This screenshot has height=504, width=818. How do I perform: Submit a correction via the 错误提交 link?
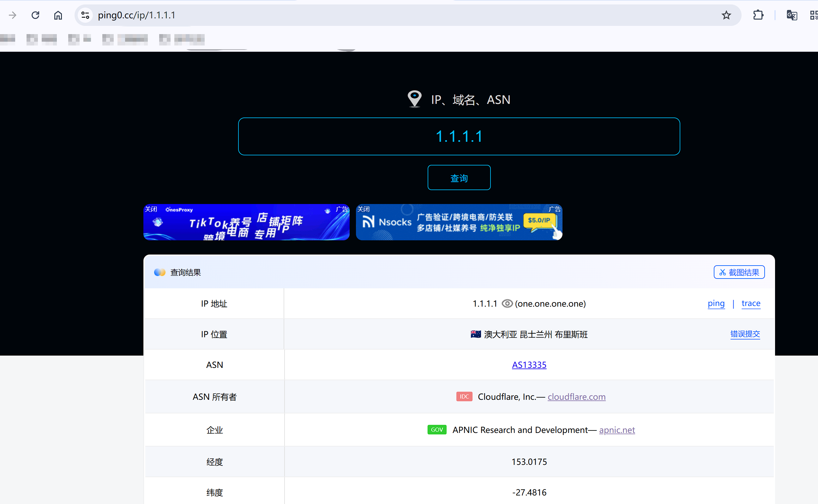point(745,334)
